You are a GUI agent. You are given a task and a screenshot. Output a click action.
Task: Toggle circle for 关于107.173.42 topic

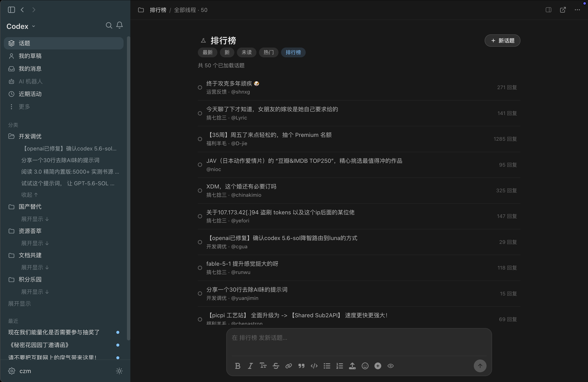[200, 216]
